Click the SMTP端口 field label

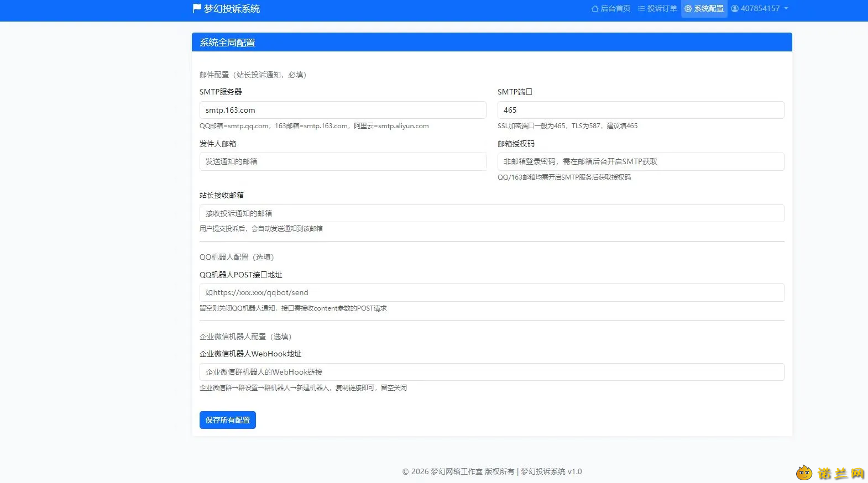point(515,92)
